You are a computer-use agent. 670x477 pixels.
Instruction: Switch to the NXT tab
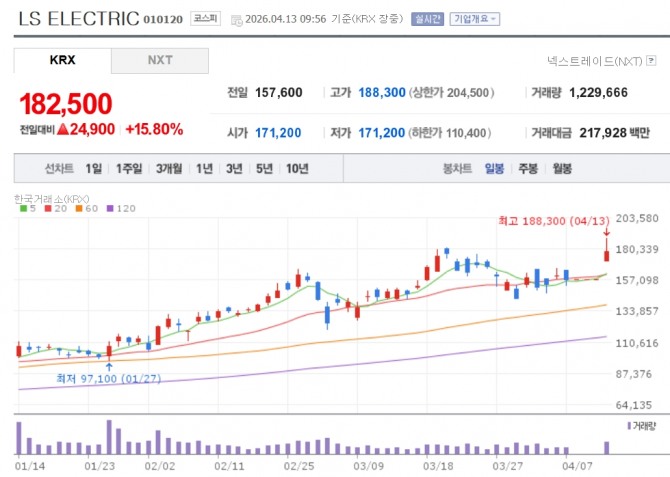160,60
